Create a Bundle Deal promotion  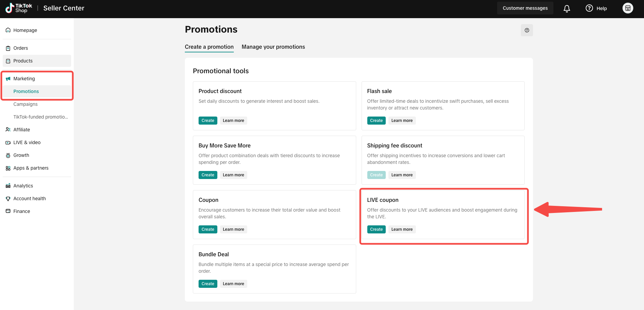[208, 284]
